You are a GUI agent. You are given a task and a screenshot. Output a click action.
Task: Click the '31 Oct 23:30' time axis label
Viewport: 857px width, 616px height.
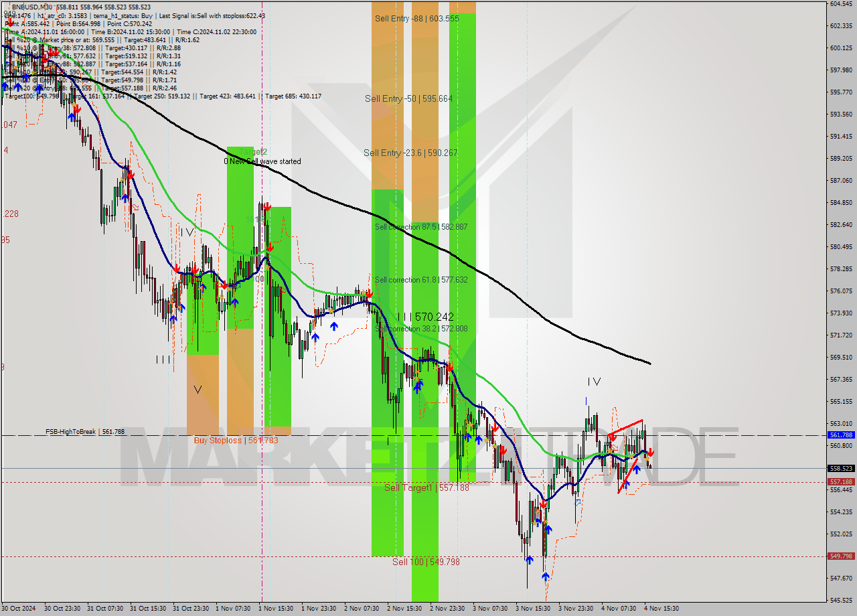pyautogui.click(x=191, y=609)
